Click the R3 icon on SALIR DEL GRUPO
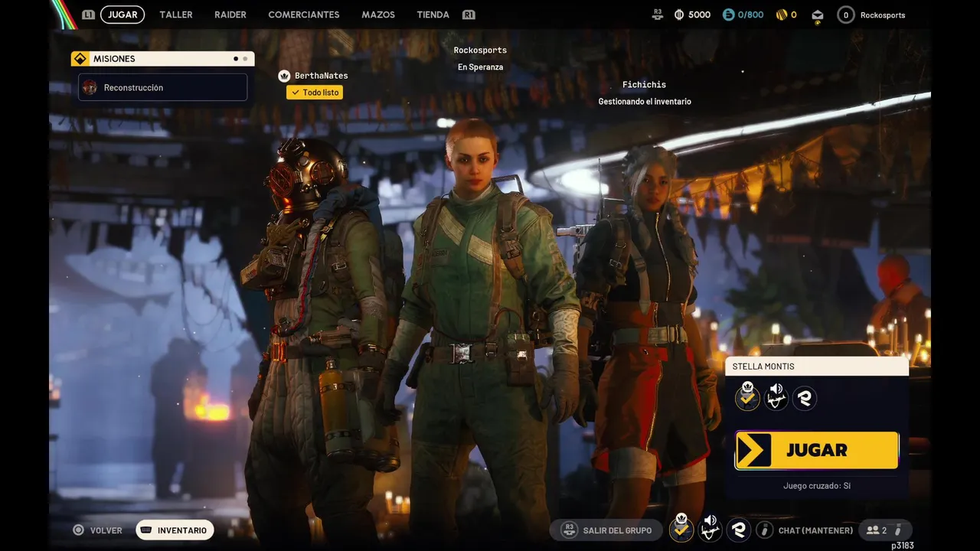980x551 pixels. [569, 530]
